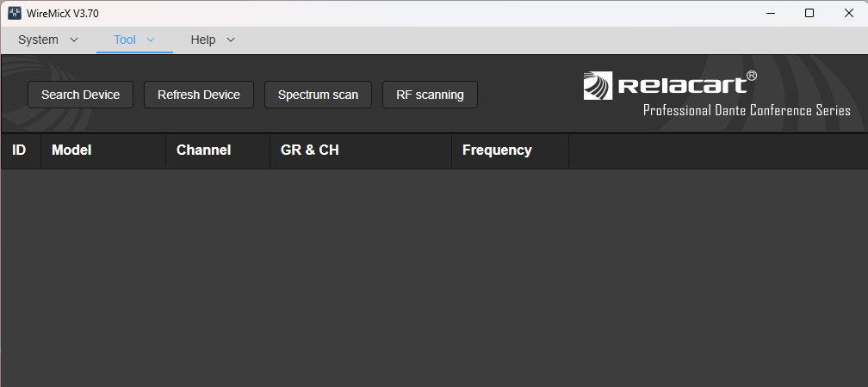
Task: Click the Frequency column header
Action: click(x=497, y=150)
